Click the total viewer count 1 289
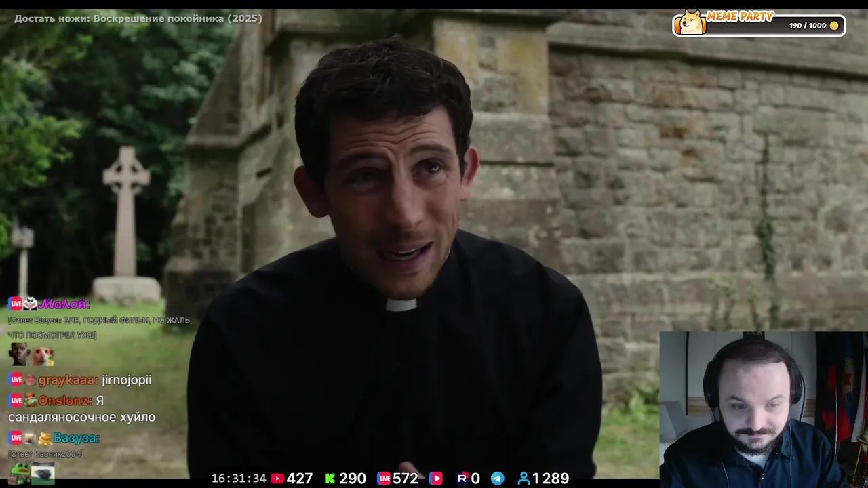The height and width of the screenshot is (488, 868). 551,479
